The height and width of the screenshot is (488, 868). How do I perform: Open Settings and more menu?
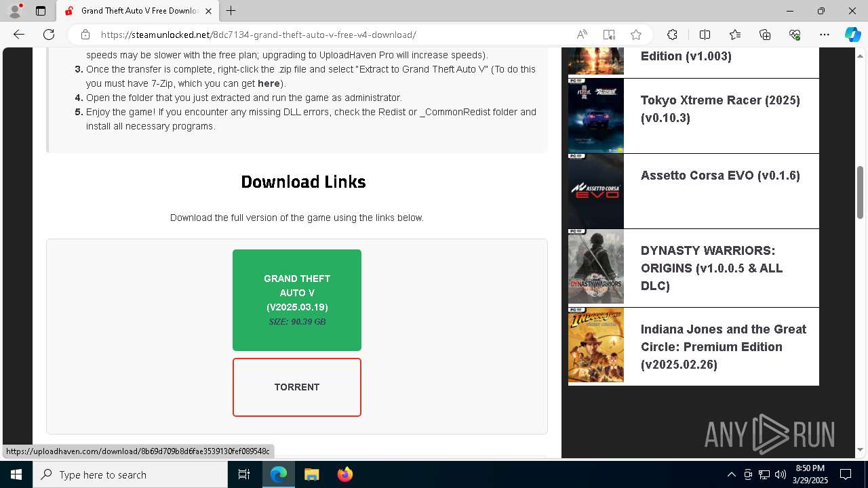(x=825, y=35)
